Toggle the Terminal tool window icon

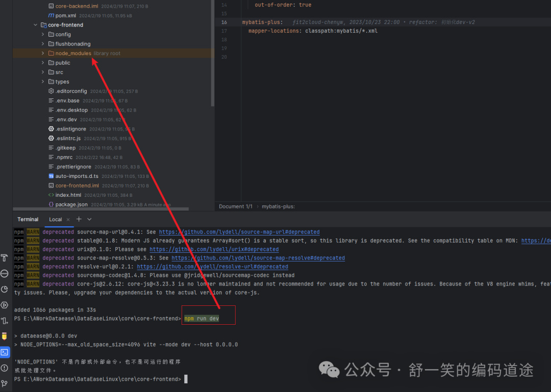point(5,352)
